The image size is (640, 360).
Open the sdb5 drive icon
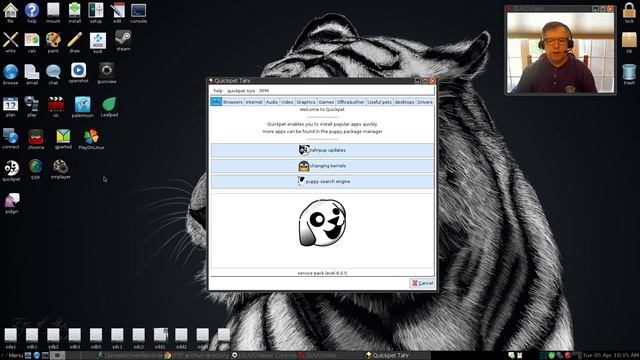(x=96, y=338)
